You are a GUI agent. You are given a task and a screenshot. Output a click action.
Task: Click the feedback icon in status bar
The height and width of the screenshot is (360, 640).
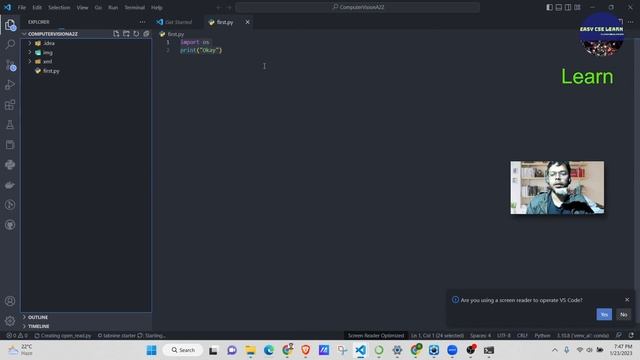(x=619, y=335)
